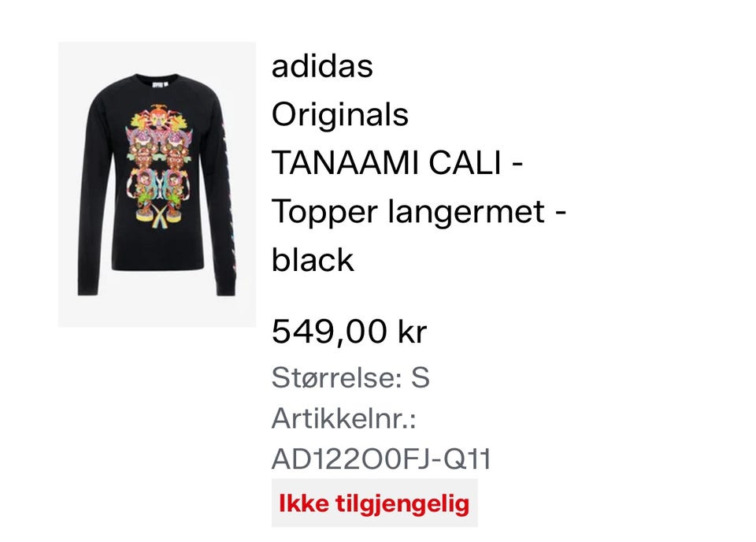Screen dimensions: 756x542
Task: Click the Artikkelnr. label
Action: (344, 418)
